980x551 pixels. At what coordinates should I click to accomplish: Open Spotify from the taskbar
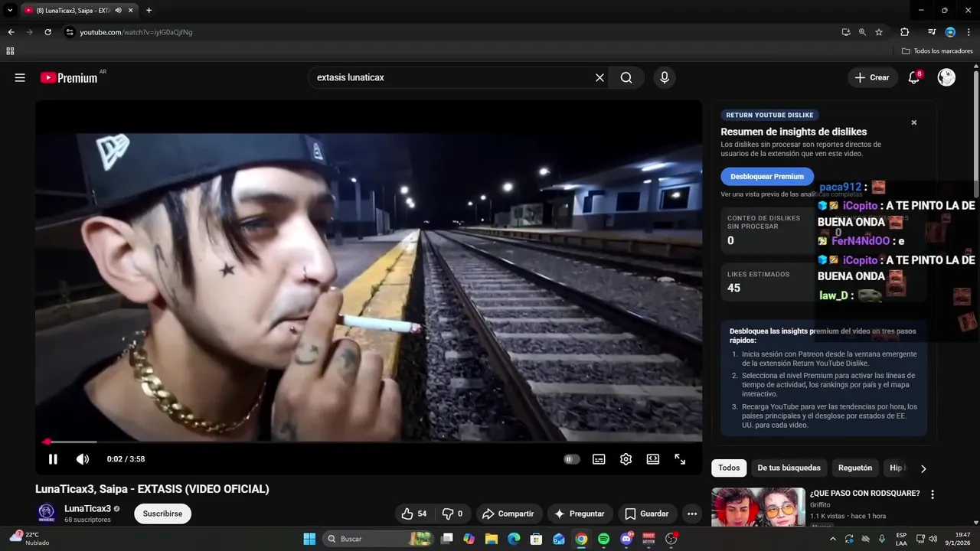[603, 539]
